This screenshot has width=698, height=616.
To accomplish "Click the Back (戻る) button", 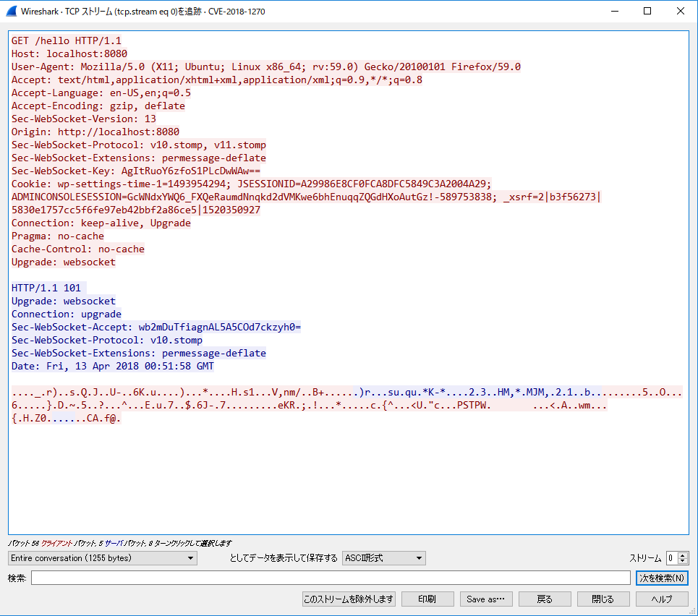I will [545, 599].
